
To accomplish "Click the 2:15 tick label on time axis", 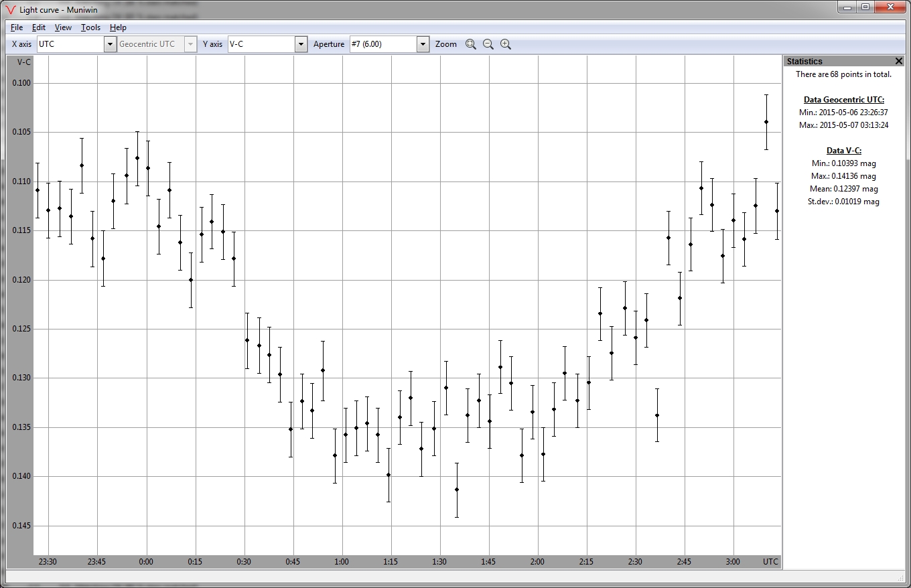I will click(x=586, y=562).
